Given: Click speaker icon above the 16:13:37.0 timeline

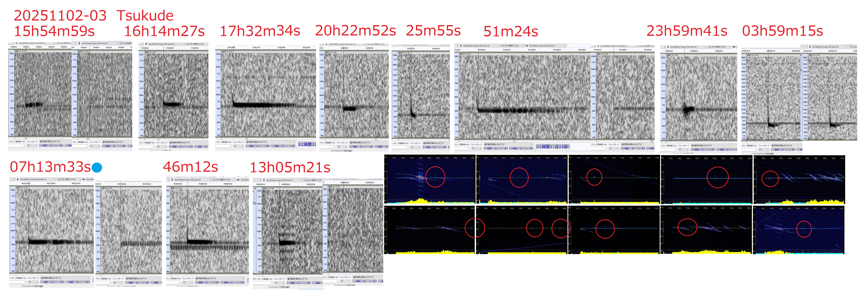Looking at the screenshot, I should pos(84,179).
